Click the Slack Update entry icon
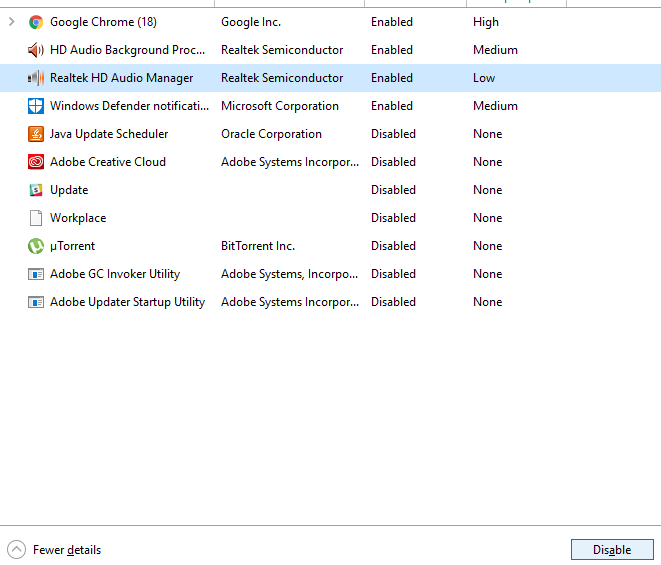The width and height of the screenshot is (661, 565). [x=36, y=190]
